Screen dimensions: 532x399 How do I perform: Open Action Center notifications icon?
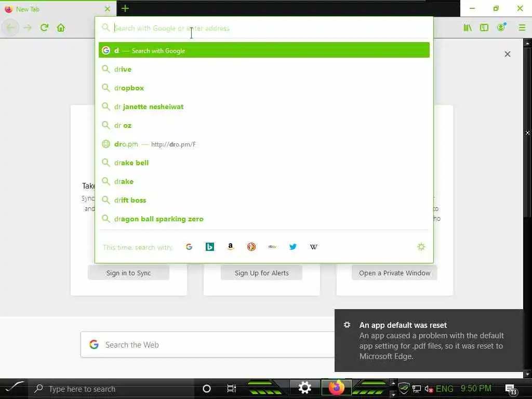(511, 389)
